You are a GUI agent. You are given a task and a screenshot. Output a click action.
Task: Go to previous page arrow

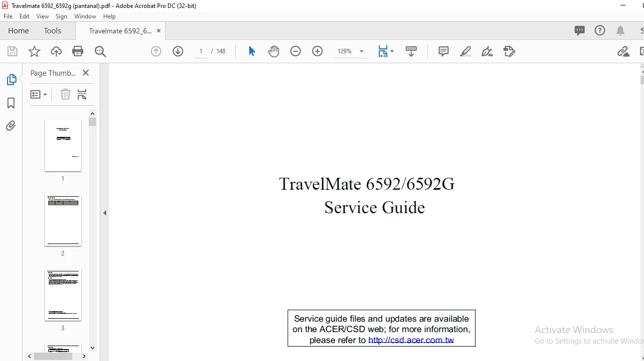coord(156,51)
